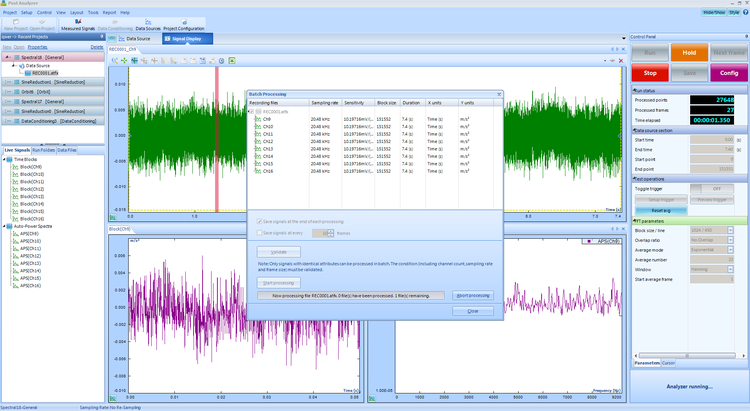This screenshot has width=750, height=411.
Task: Open the Data Sources toolbar icon
Action: [148, 22]
